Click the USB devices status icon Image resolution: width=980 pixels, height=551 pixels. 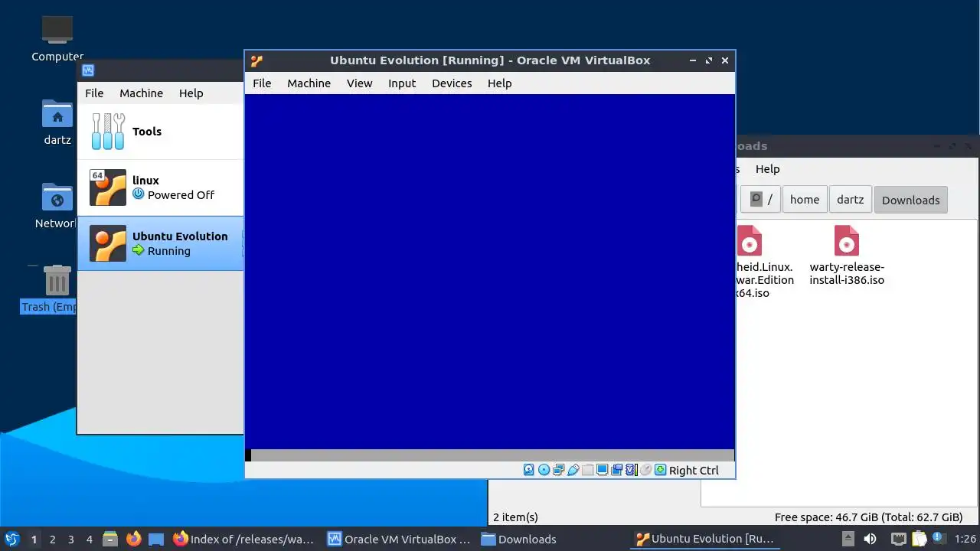point(573,470)
